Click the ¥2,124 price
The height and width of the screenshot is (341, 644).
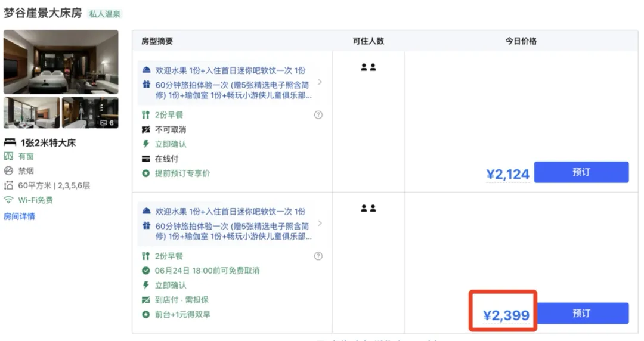[x=507, y=174]
